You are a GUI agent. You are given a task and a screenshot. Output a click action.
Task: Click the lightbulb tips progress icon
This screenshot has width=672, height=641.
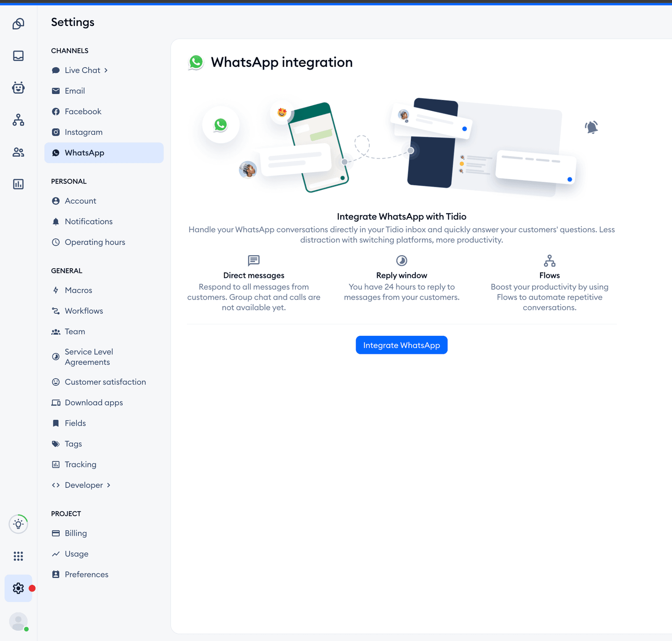[18, 524]
